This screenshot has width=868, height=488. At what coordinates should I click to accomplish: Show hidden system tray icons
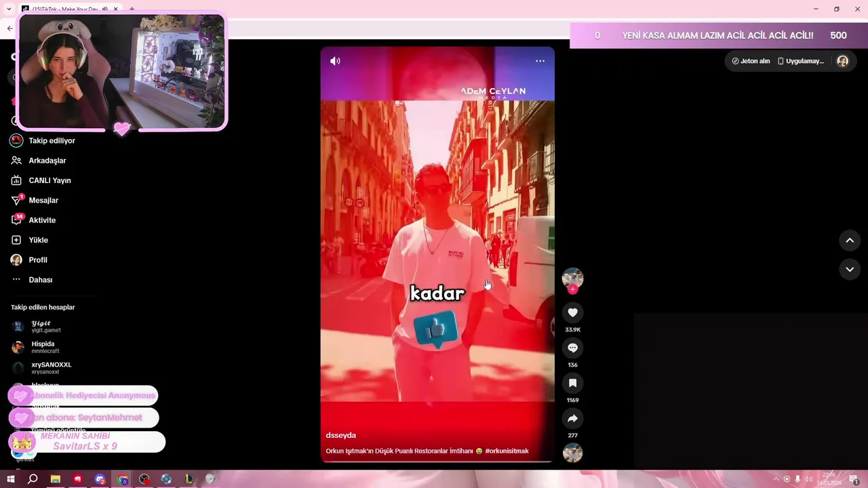pyautogui.click(x=776, y=479)
